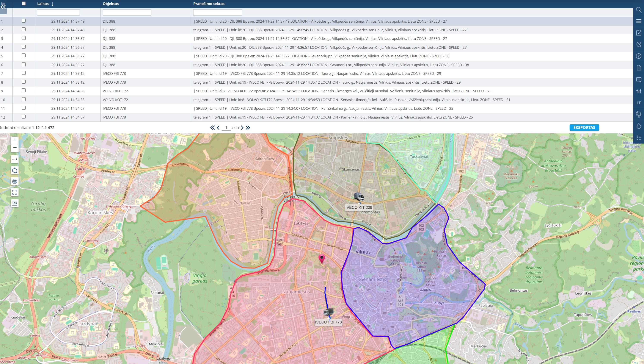644x364 pixels.
Task: Open the LOG panel button
Action: point(15,203)
